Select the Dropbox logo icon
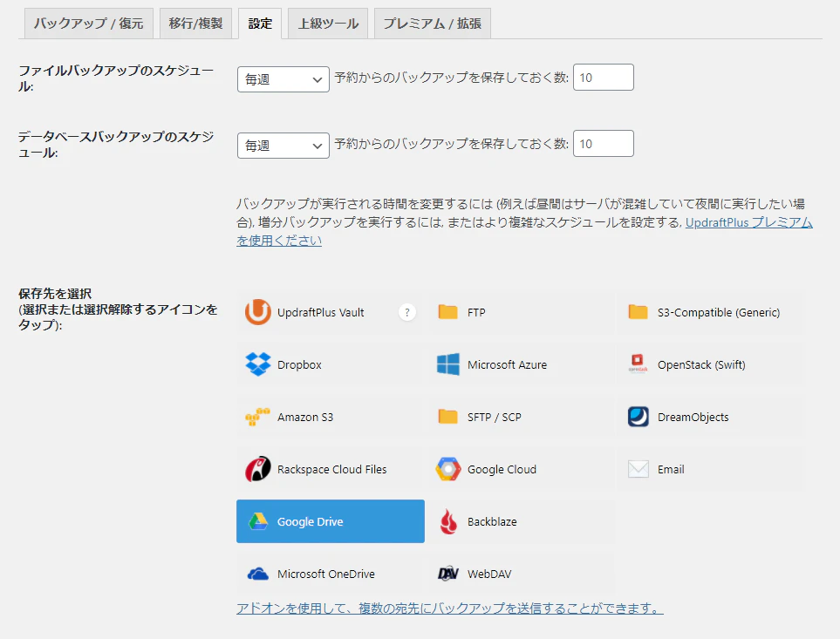This screenshot has height=639, width=840. [257, 364]
